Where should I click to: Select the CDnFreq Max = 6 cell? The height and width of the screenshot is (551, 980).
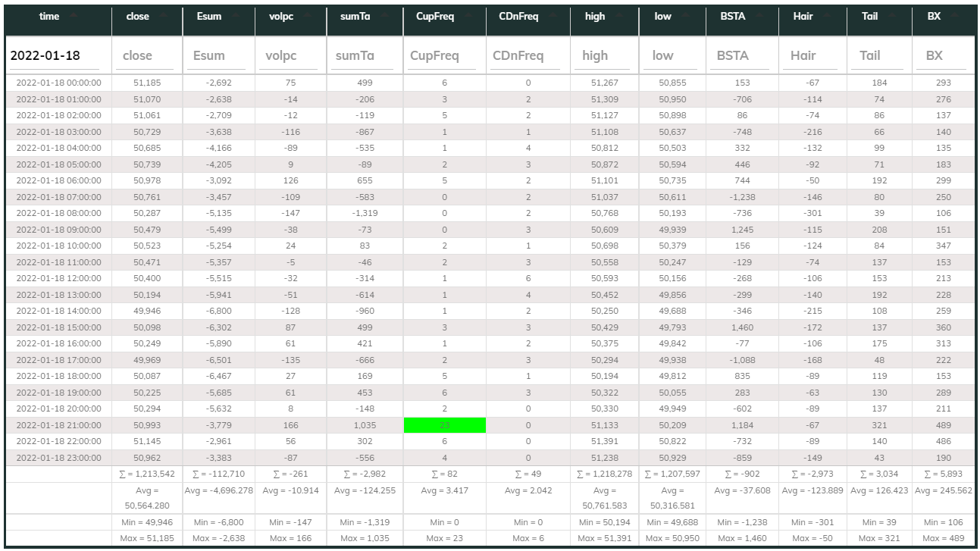pyautogui.click(x=528, y=538)
